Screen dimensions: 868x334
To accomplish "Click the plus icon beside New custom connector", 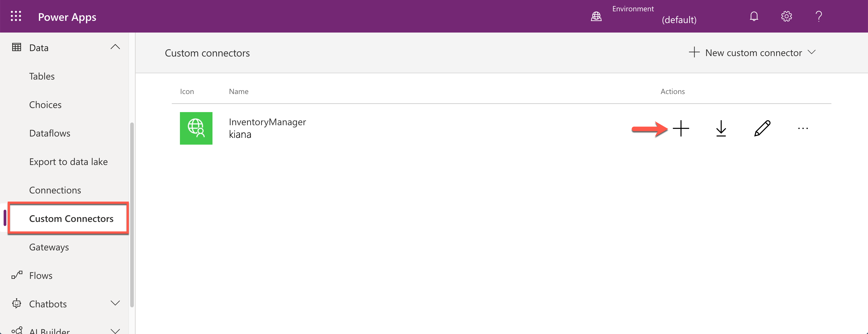I will click(694, 52).
